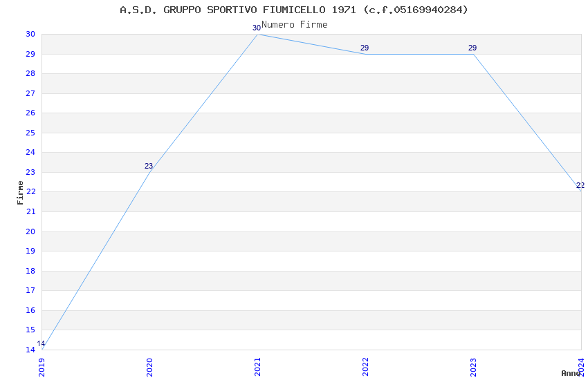
Task: Click the x-axis year label 2022
Action: coord(366,368)
